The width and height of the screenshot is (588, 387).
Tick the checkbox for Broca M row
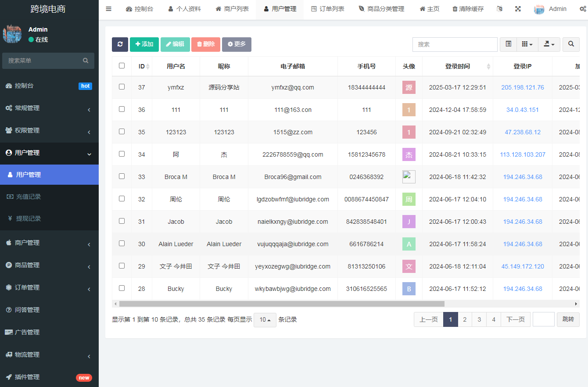tap(122, 176)
